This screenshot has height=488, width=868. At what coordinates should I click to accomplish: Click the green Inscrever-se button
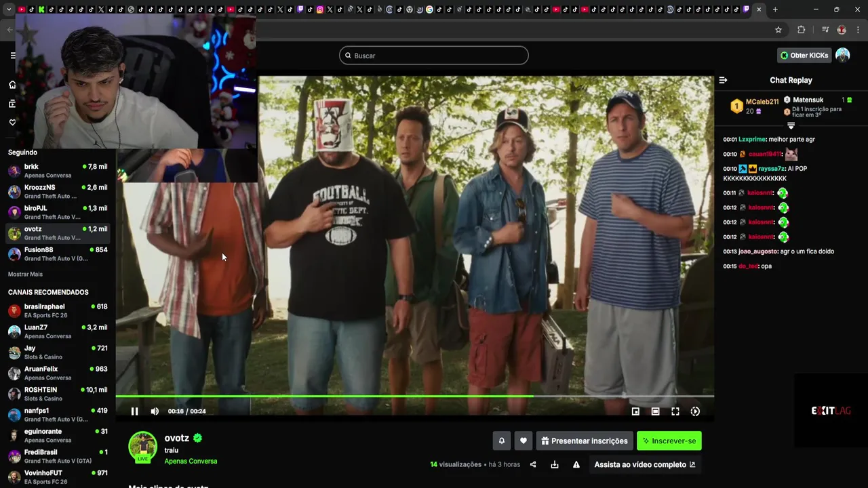pos(669,441)
